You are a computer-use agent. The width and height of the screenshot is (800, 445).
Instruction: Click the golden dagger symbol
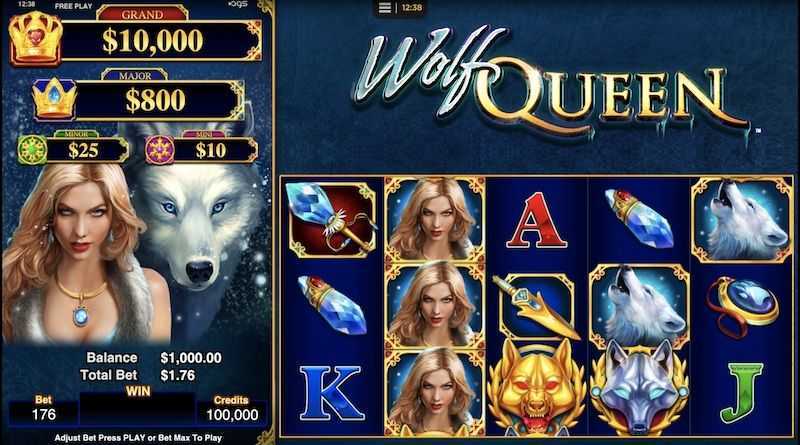pyautogui.click(x=536, y=307)
